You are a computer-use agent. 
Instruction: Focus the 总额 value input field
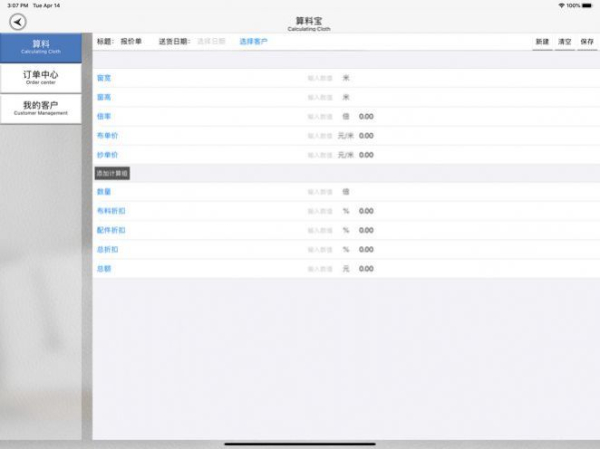320,269
